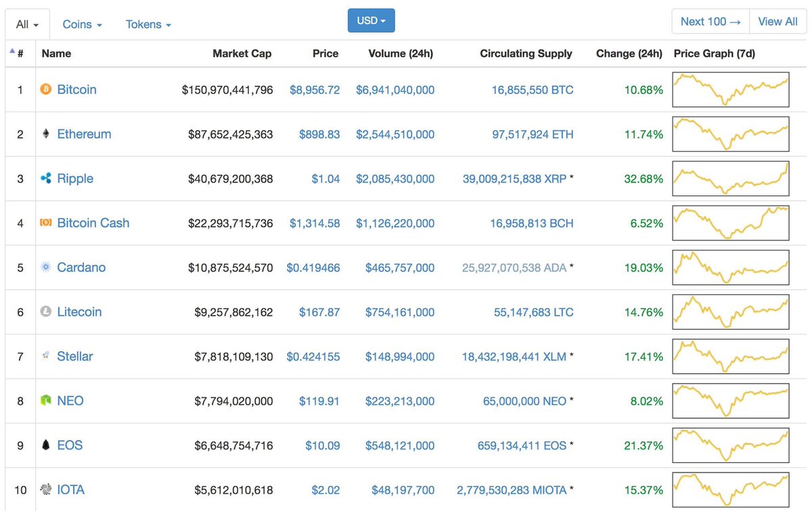The height and width of the screenshot is (511, 812).
Task: Click the Cardano logo icon
Action: pyautogui.click(x=46, y=267)
